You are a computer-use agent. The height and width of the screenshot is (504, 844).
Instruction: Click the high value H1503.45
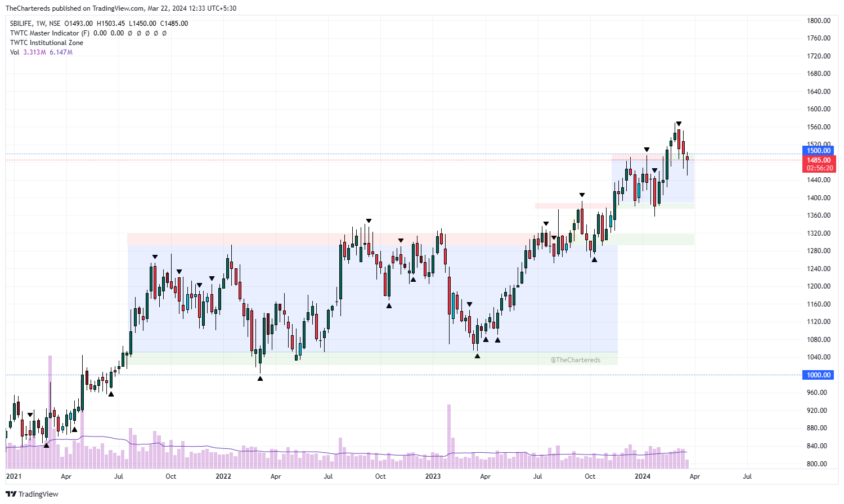[111, 24]
